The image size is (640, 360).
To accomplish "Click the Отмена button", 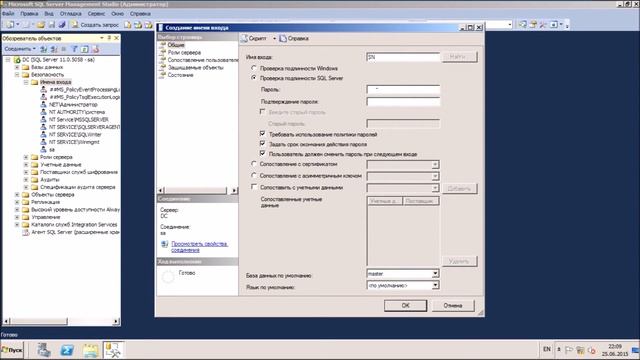I will tap(453, 305).
